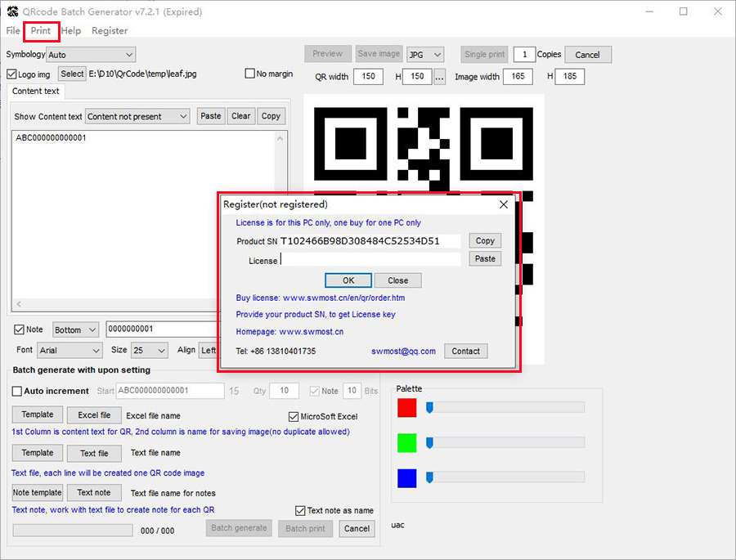Open the font Size 25 dropdown
Screen dimensions: 736x560
click(x=150, y=350)
